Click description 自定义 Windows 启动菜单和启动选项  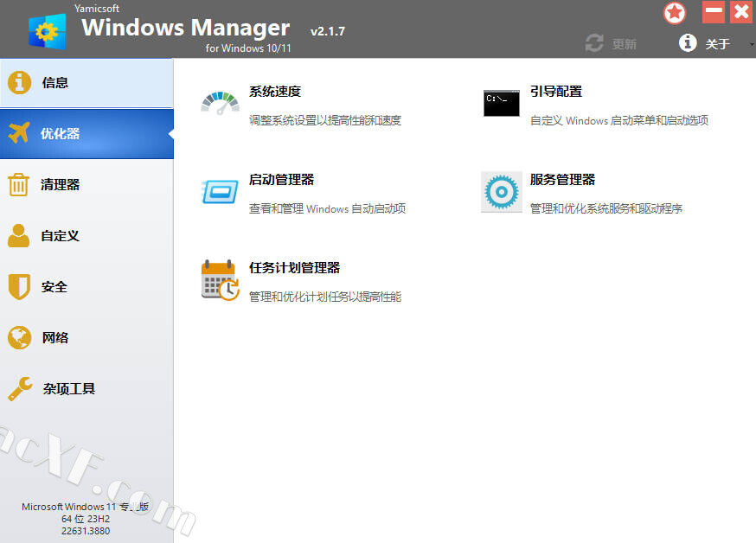(619, 120)
